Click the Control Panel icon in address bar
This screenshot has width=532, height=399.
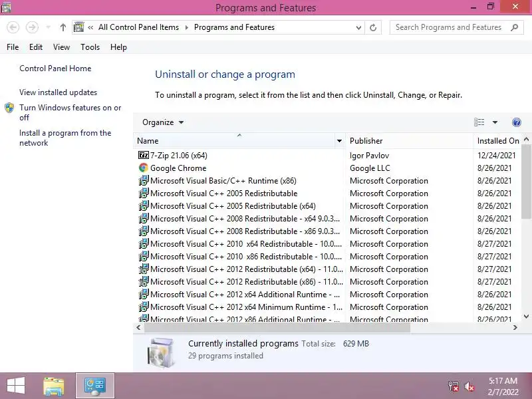coord(78,27)
